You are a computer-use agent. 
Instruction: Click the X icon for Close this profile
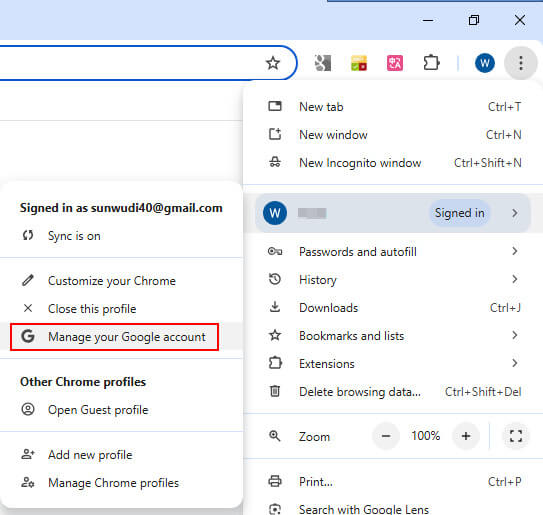tap(28, 308)
